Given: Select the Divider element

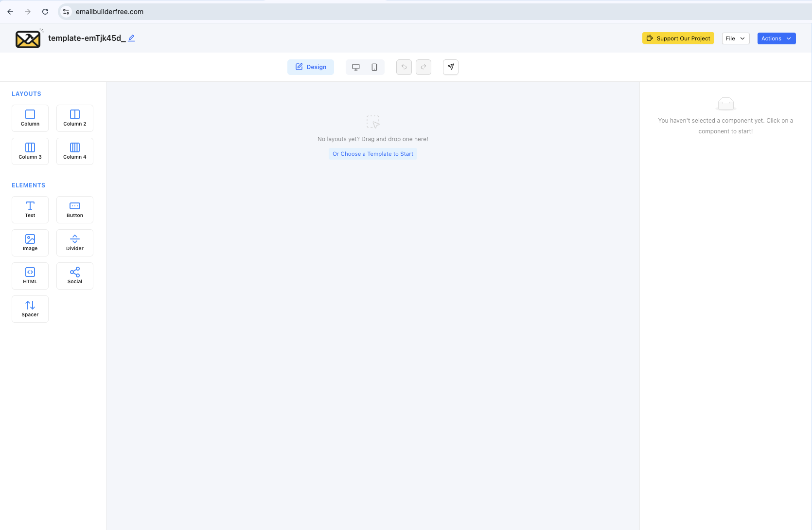Looking at the screenshot, I should 75,243.
